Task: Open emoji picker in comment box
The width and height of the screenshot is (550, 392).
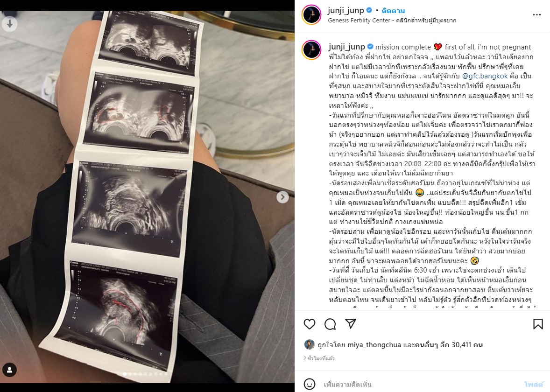Action: click(310, 384)
